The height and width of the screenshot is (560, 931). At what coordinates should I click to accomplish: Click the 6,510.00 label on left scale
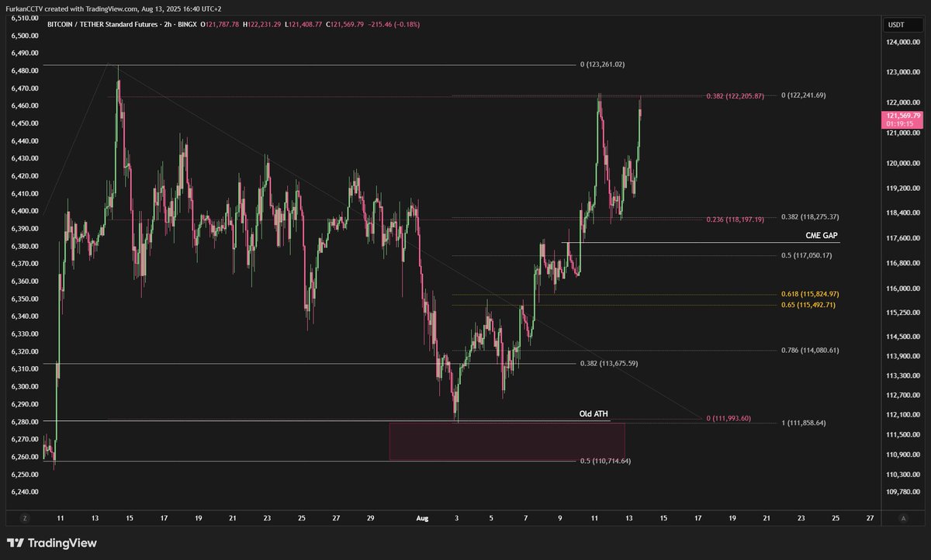click(26, 18)
